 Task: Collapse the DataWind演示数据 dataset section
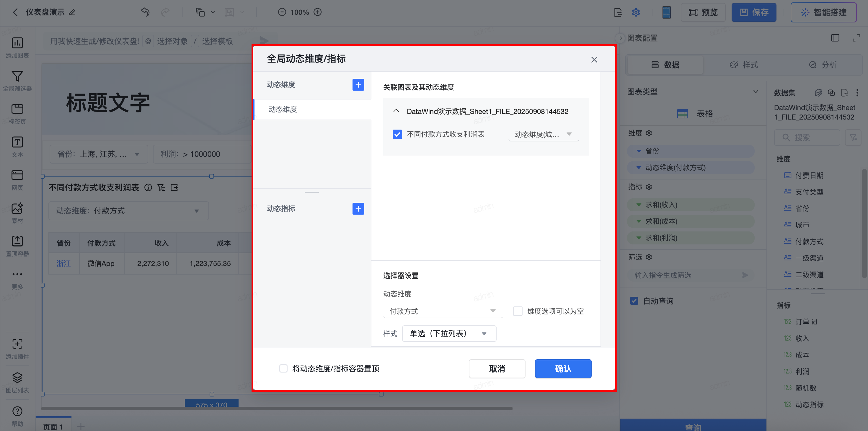[x=396, y=111]
